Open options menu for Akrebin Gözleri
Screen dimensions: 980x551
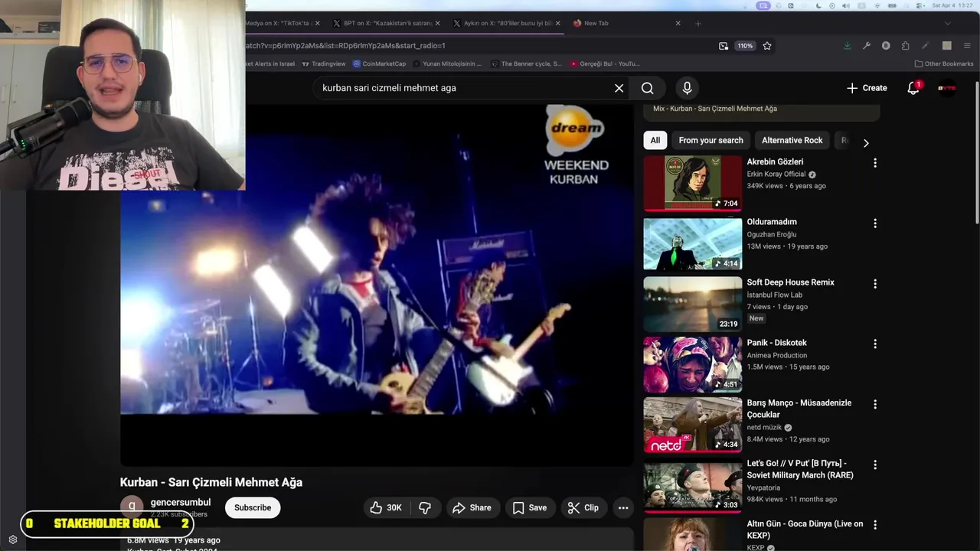tap(875, 163)
